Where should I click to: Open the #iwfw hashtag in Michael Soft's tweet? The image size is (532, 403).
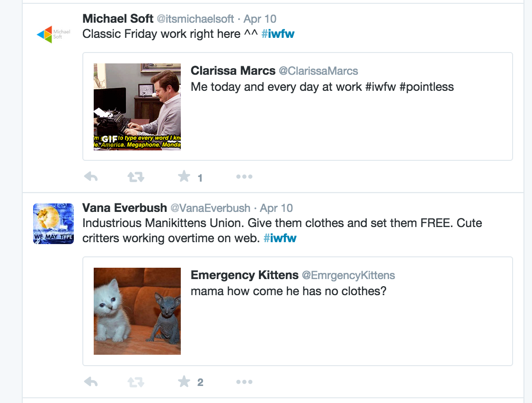(278, 34)
